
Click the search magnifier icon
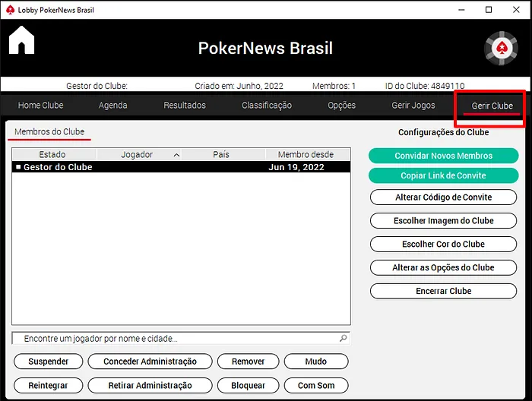pyautogui.click(x=343, y=338)
